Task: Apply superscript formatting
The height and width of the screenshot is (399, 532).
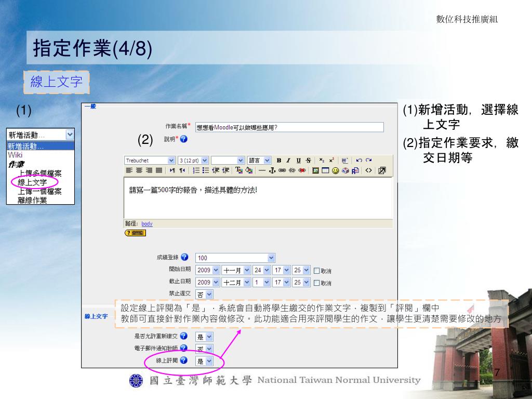Action: [x=331, y=161]
